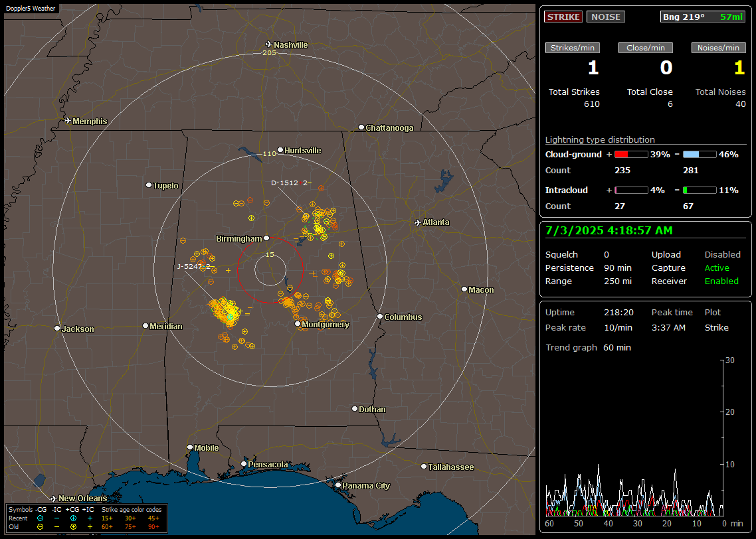Click the airport icon beside Memphis
The height and width of the screenshot is (539, 756).
pyautogui.click(x=68, y=120)
